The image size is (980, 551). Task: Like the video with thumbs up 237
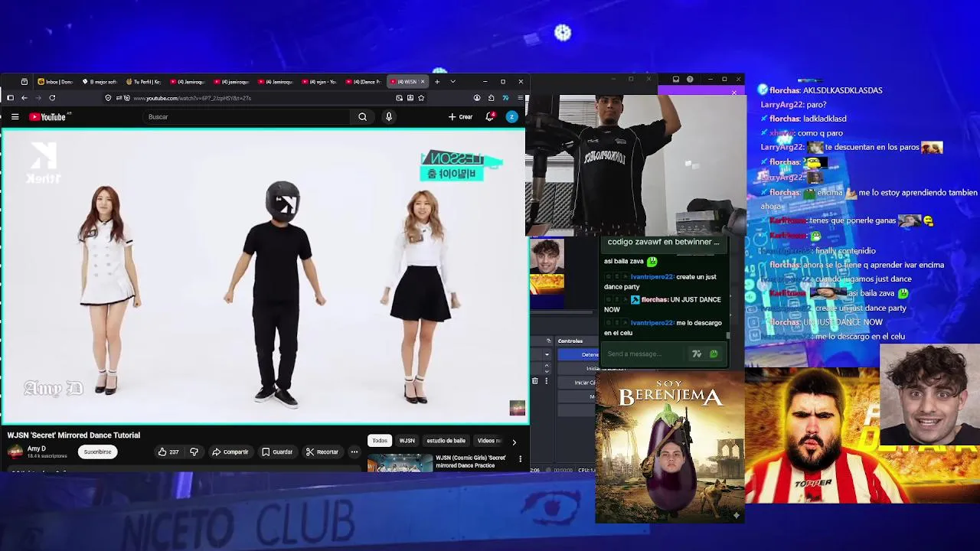(168, 452)
